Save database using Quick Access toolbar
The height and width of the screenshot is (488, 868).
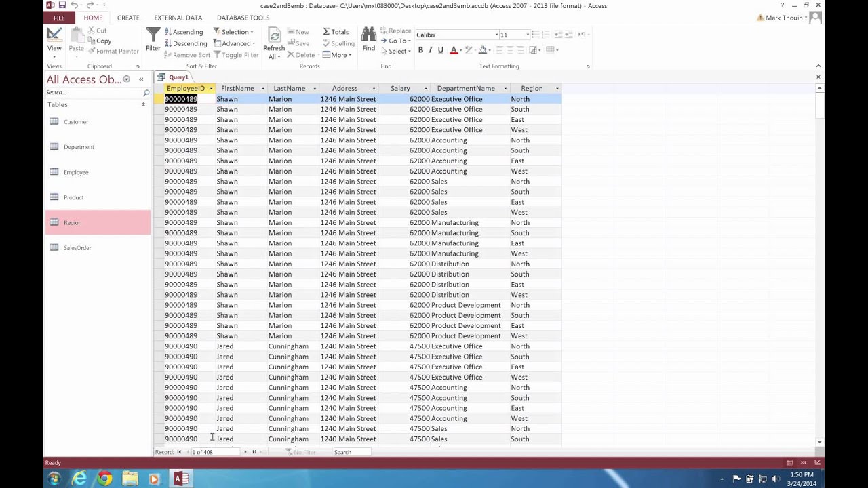[63, 5]
